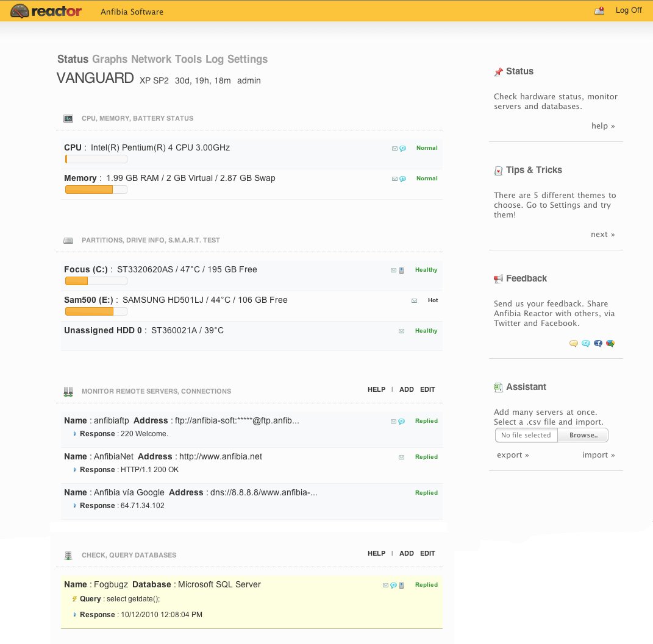The image size is (653, 644).
Task: Click the mobile phone icon for Focus (C:)
Action: 401,270
